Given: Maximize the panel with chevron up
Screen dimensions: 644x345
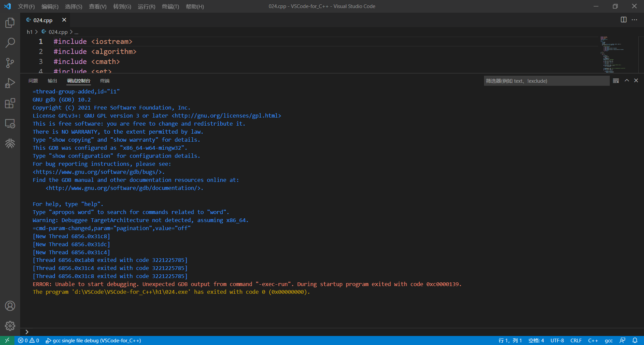Looking at the screenshot, I should click(627, 80).
